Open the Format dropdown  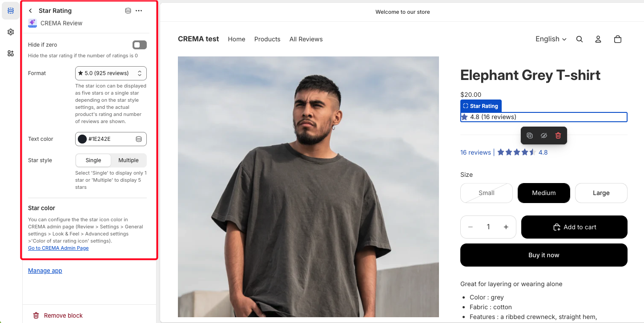(111, 73)
